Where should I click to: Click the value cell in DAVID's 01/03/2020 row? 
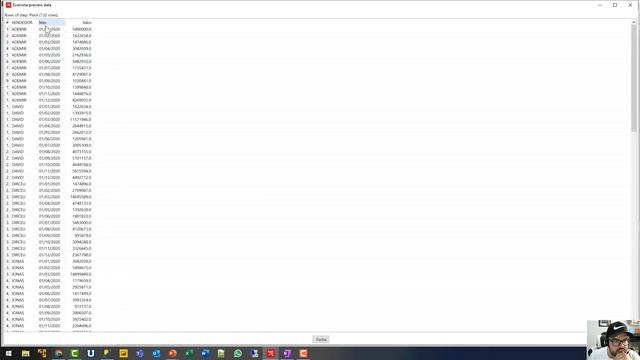81,119
